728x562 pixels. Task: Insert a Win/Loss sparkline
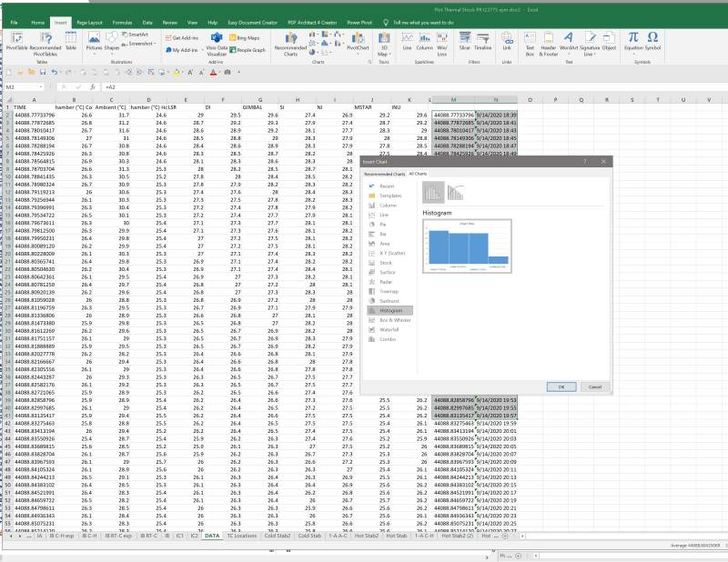442,44
